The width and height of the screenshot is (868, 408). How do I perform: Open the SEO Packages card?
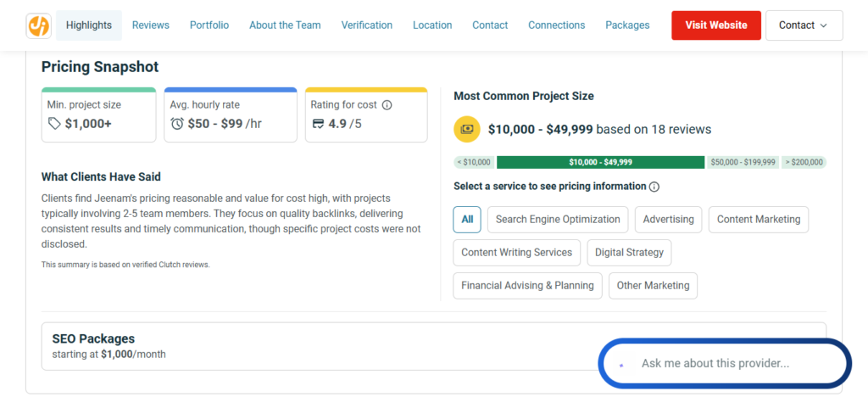434,346
